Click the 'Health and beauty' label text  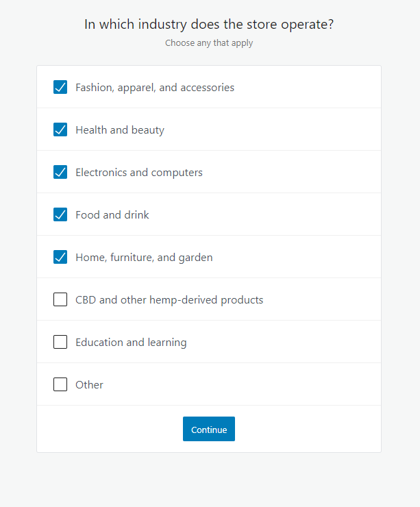coord(120,130)
